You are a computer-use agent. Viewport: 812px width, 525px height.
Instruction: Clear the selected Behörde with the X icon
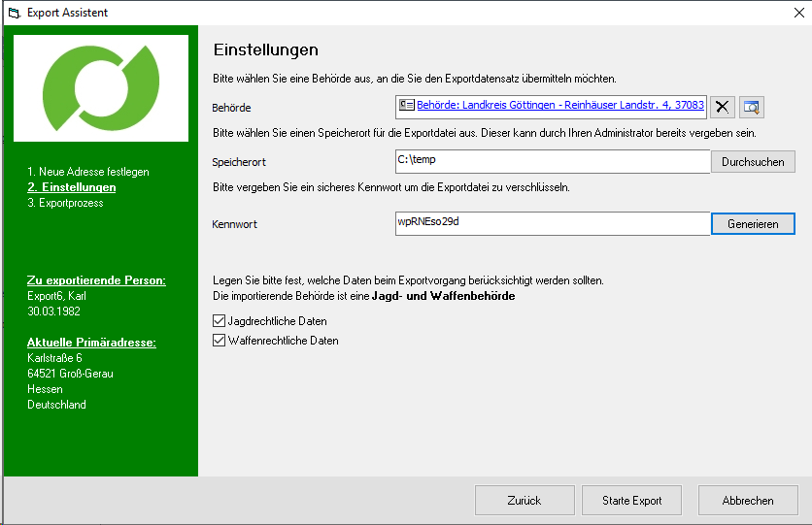(x=723, y=107)
